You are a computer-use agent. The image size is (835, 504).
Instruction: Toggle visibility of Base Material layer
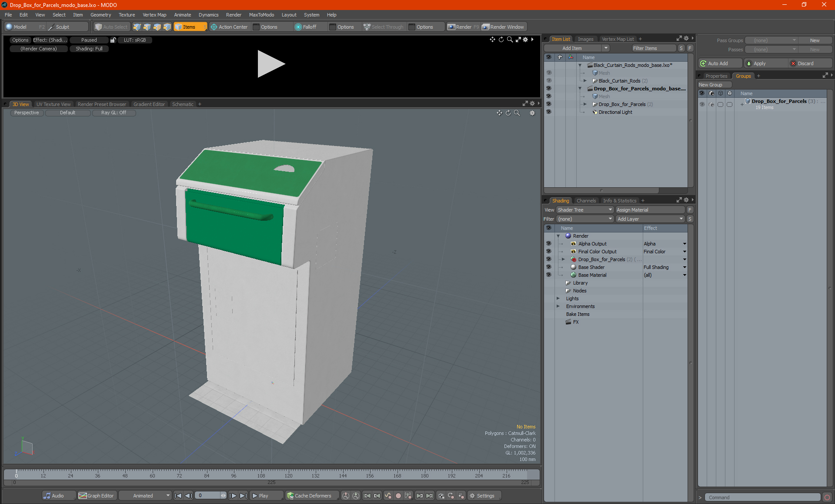pos(548,275)
